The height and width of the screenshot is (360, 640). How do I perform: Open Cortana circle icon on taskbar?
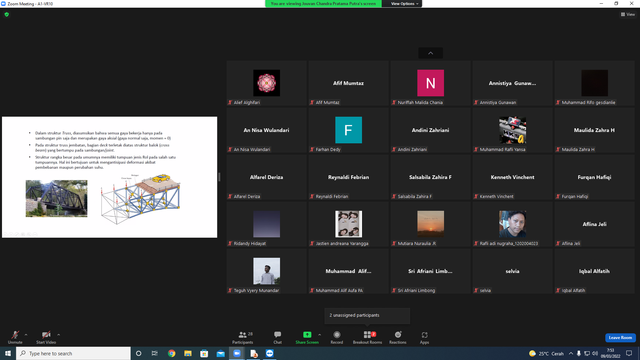[138, 353]
